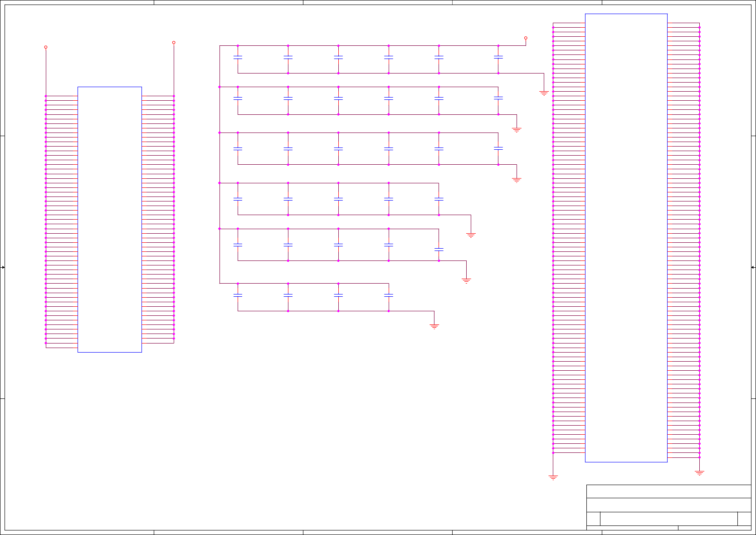Select ground symbol of the top capacitor row
Screen dimensions: 756x535
(x=544, y=93)
